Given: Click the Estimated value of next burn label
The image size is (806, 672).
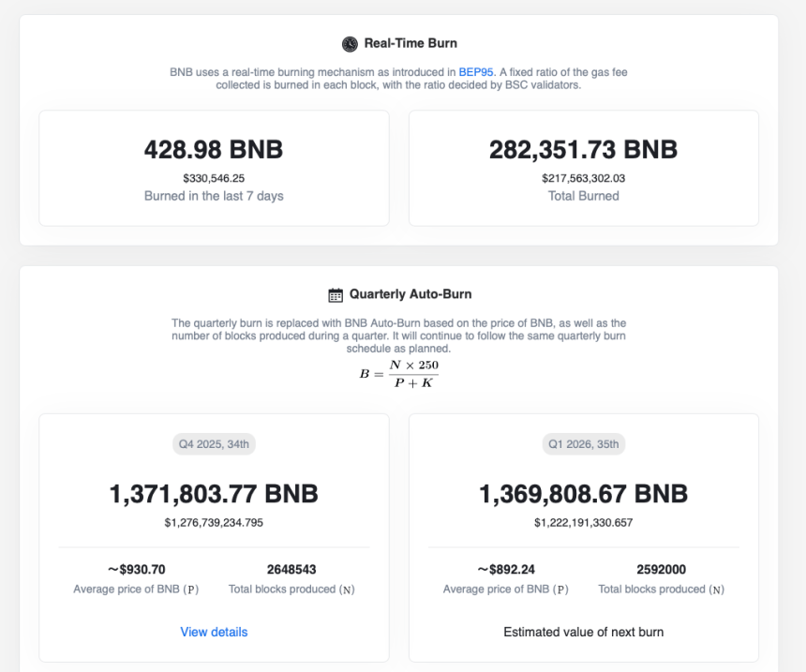Looking at the screenshot, I should (x=583, y=632).
